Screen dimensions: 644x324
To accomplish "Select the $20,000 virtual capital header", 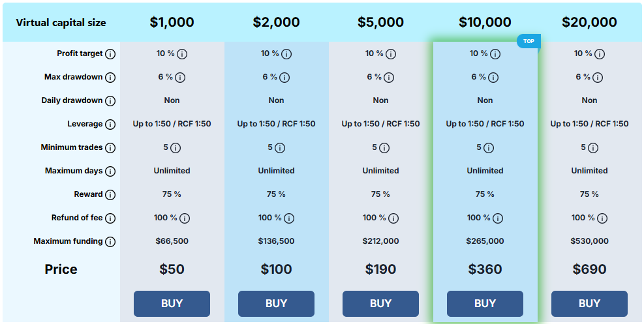I will (589, 22).
